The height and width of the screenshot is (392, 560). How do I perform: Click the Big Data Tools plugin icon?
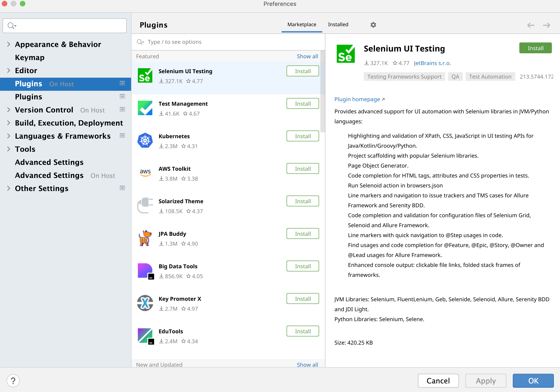click(145, 271)
